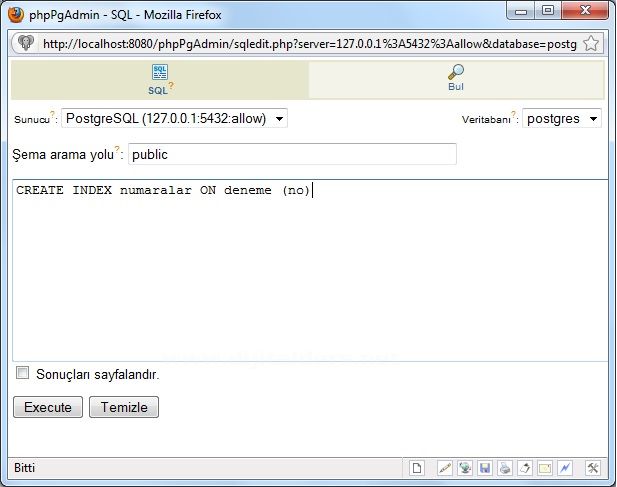
Task: Run the query with Execute
Action: coord(48,407)
